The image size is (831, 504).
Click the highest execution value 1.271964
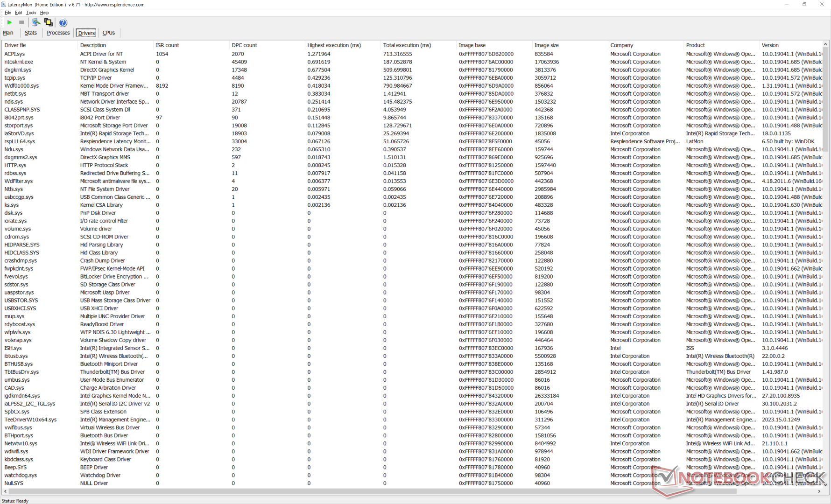[319, 54]
